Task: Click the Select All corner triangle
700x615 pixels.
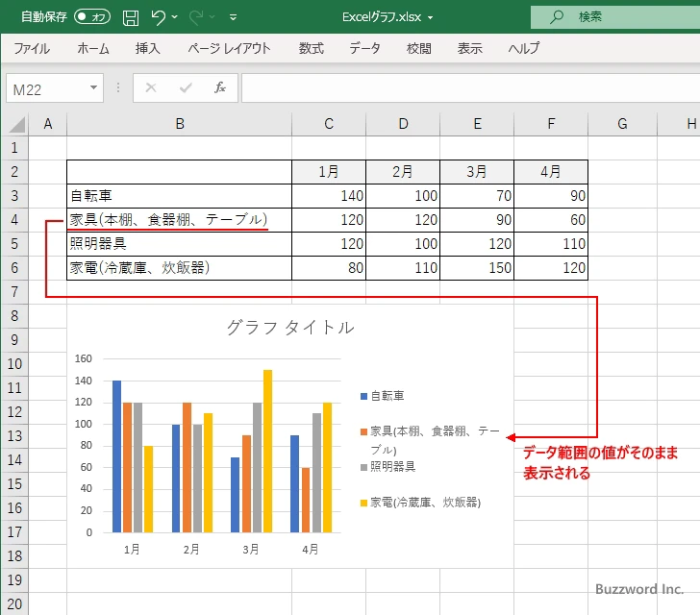Action: pyautogui.click(x=17, y=124)
